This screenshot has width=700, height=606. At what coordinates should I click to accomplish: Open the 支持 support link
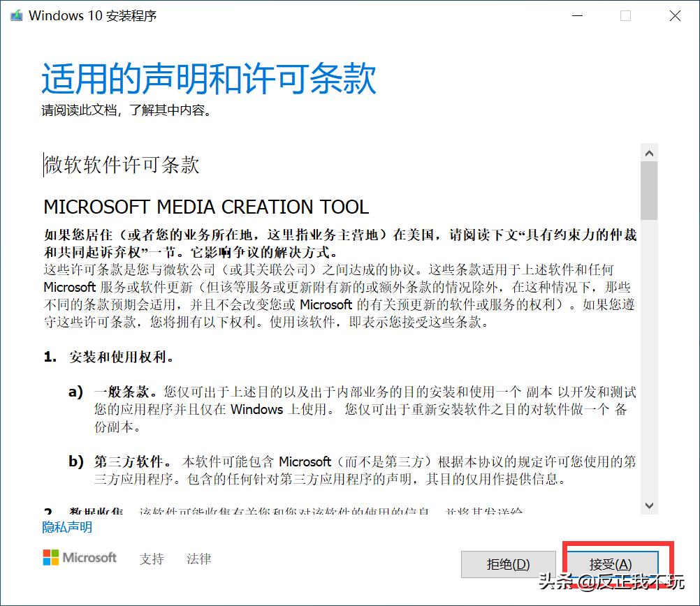tap(152, 559)
